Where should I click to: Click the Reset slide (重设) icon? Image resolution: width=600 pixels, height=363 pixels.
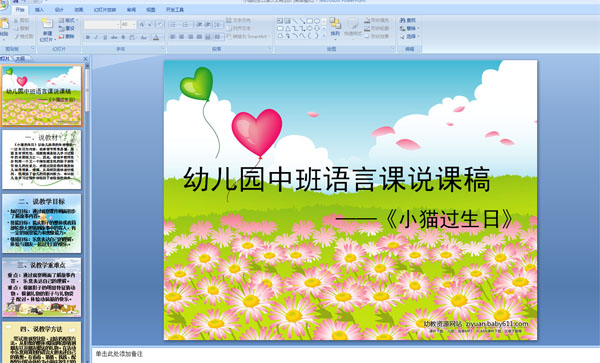coord(61,28)
